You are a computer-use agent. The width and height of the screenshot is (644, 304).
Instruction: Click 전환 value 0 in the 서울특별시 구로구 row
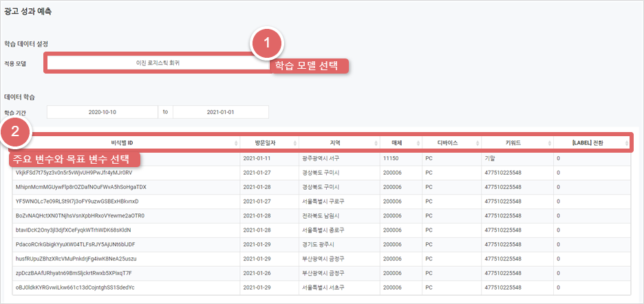click(558, 202)
